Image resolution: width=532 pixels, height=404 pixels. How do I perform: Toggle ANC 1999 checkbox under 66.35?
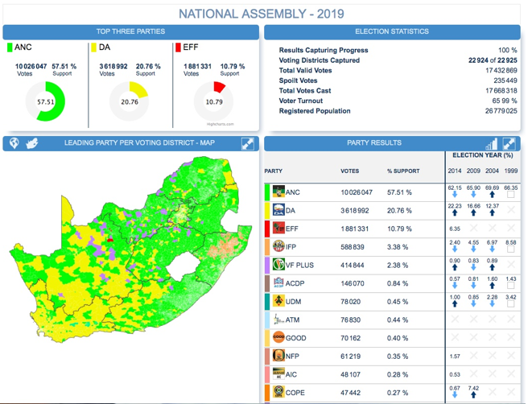pyautogui.click(x=510, y=195)
